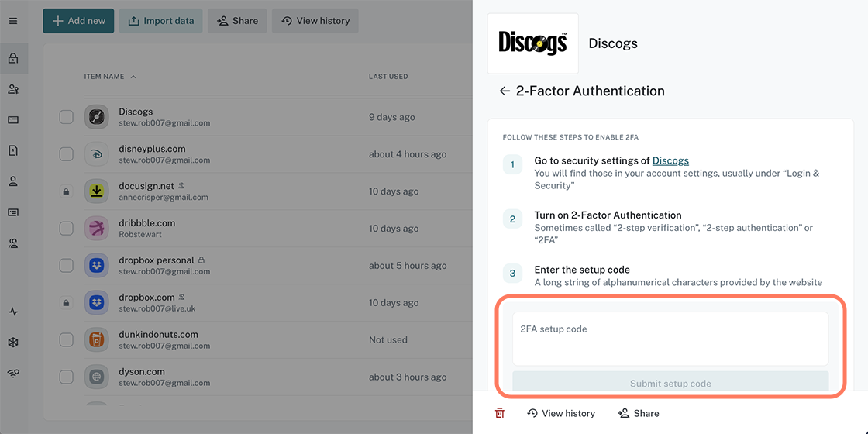868x434 pixels.
Task: Select the disneyplus.com row checkbox
Action: [66, 154]
